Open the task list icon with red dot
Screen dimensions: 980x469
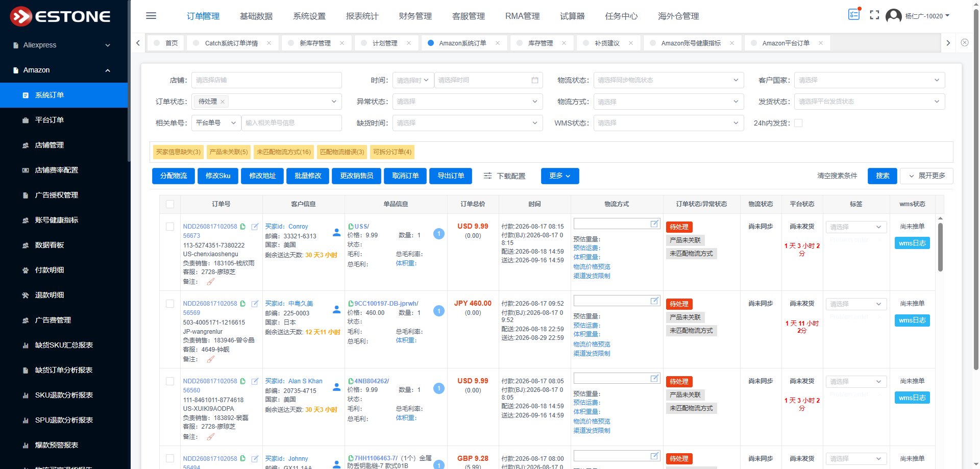[x=854, y=14]
